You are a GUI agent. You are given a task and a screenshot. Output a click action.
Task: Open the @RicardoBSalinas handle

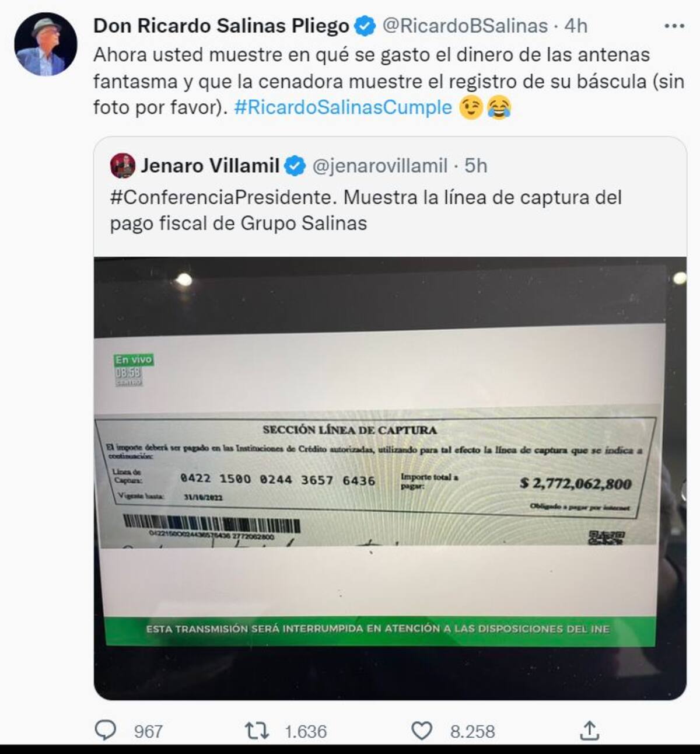(465, 26)
